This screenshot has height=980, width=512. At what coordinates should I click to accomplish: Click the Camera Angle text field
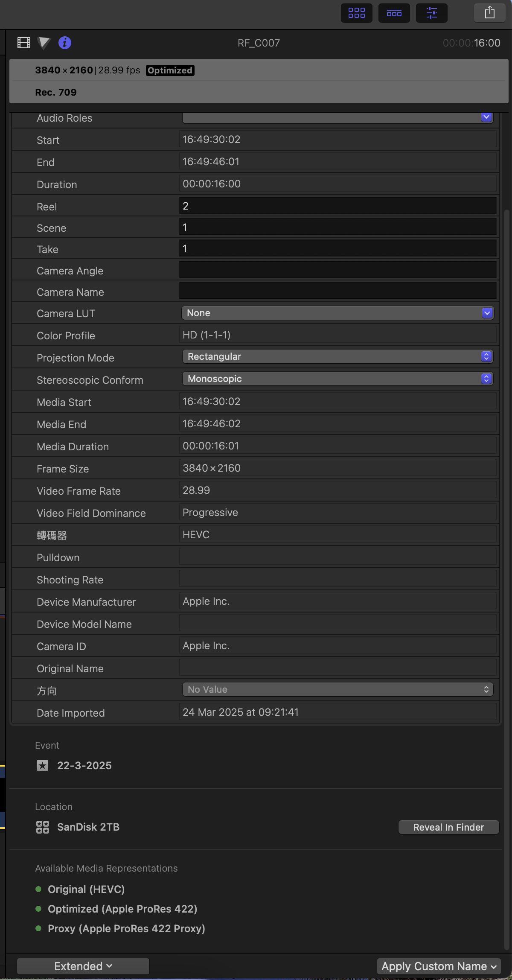coord(337,270)
